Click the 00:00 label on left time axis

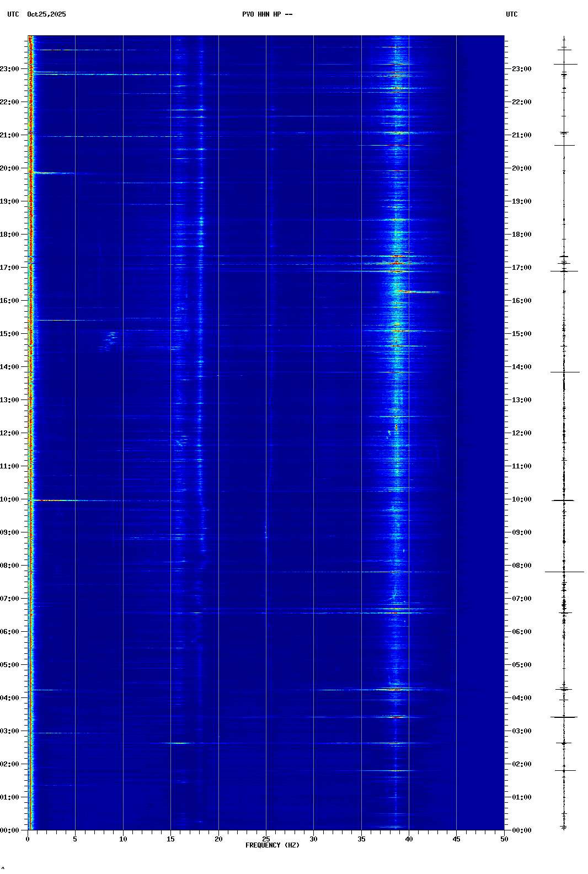(x=10, y=830)
